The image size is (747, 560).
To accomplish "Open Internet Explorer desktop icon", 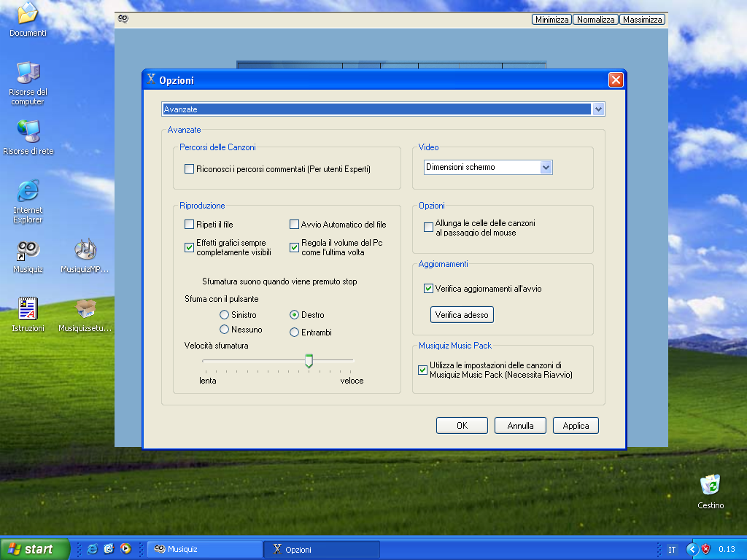I will pos(28,192).
